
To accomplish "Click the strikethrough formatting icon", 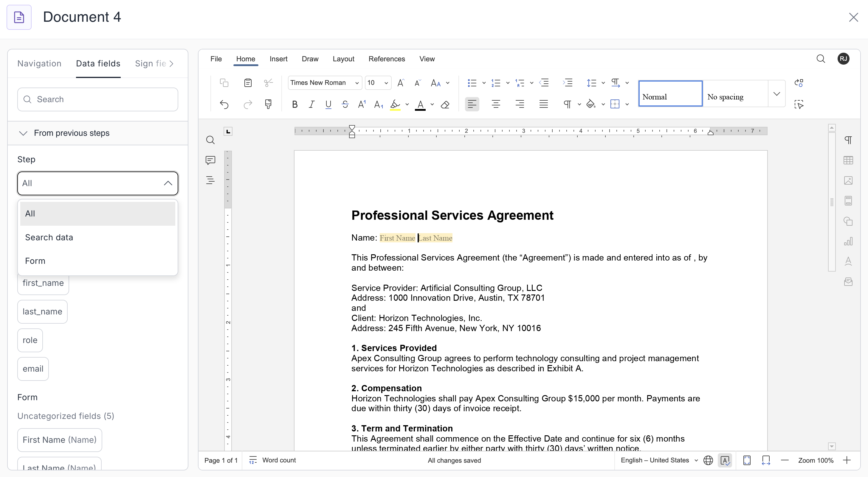I will tap(345, 105).
